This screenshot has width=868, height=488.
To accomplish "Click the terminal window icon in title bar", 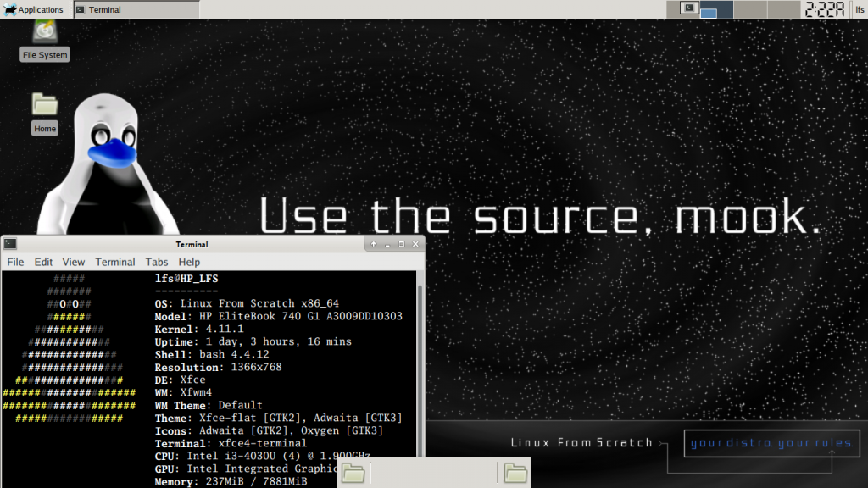I will 10,244.
